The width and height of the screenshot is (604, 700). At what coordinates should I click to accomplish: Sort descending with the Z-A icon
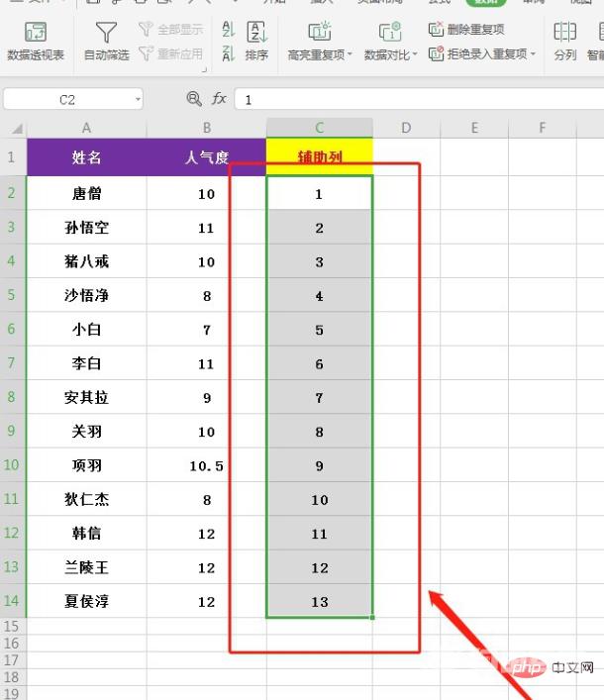229,53
